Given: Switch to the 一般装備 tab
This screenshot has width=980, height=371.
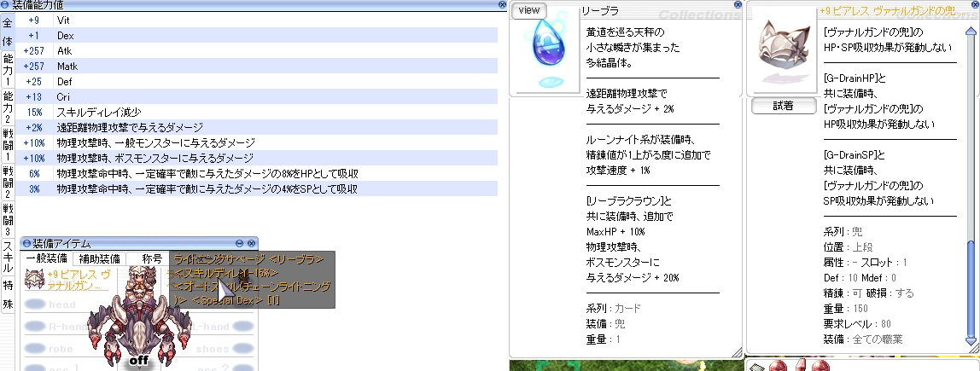Looking at the screenshot, I should pos(46,258).
